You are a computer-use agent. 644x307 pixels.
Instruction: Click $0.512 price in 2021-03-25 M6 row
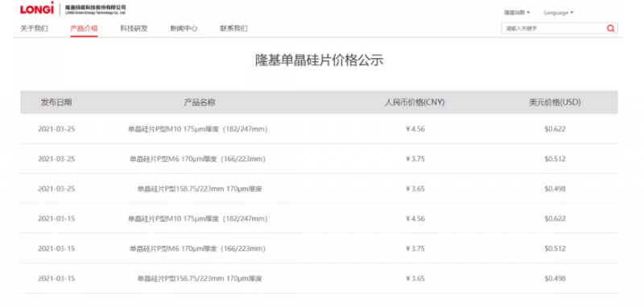click(555, 159)
